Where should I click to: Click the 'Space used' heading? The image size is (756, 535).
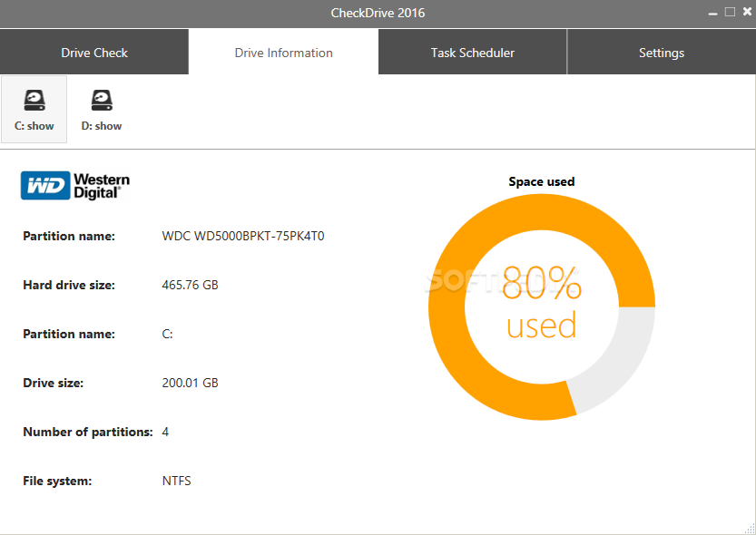click(542, 181)
